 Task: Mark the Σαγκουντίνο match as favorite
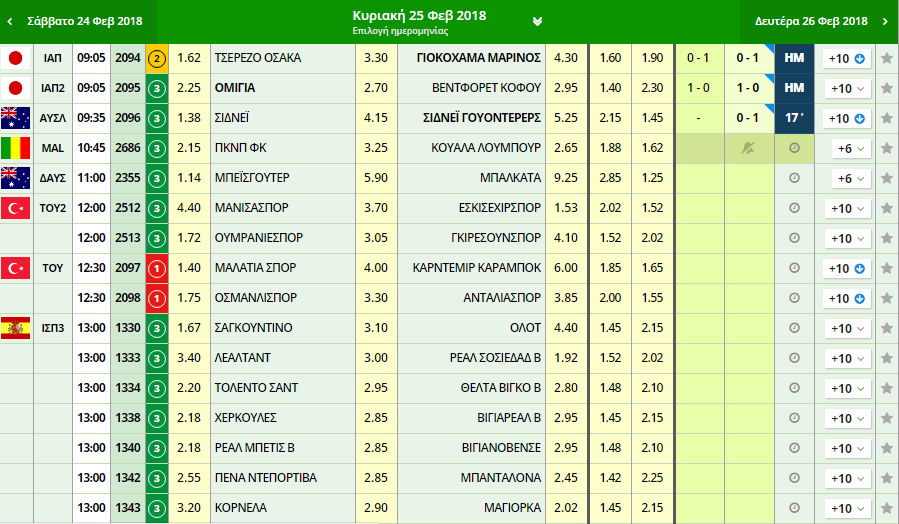coord(886,329)
